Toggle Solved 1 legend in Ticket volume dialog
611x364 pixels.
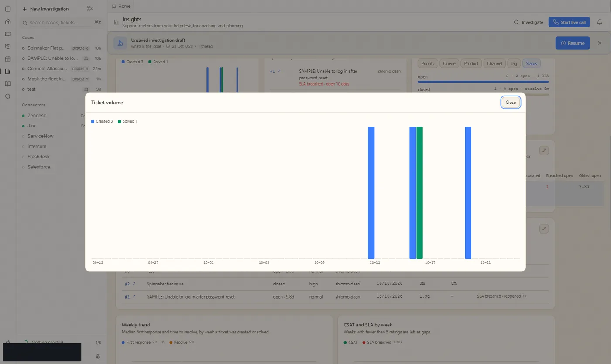coord(127,121)
